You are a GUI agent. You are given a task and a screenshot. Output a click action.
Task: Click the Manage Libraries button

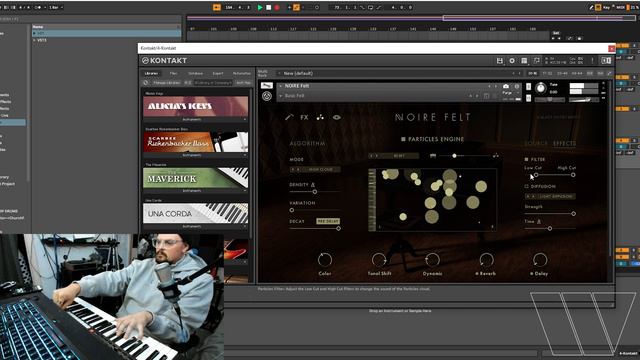pyautogui.click(x=167, y=83)
